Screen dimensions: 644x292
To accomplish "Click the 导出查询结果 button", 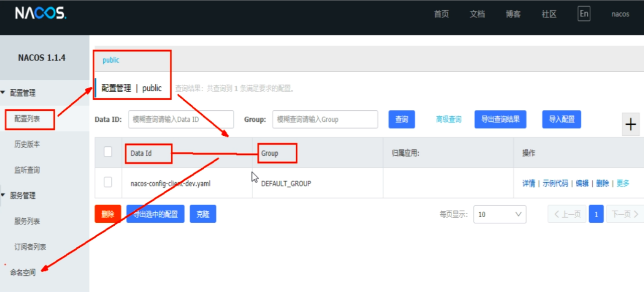I will pos(500,119).
